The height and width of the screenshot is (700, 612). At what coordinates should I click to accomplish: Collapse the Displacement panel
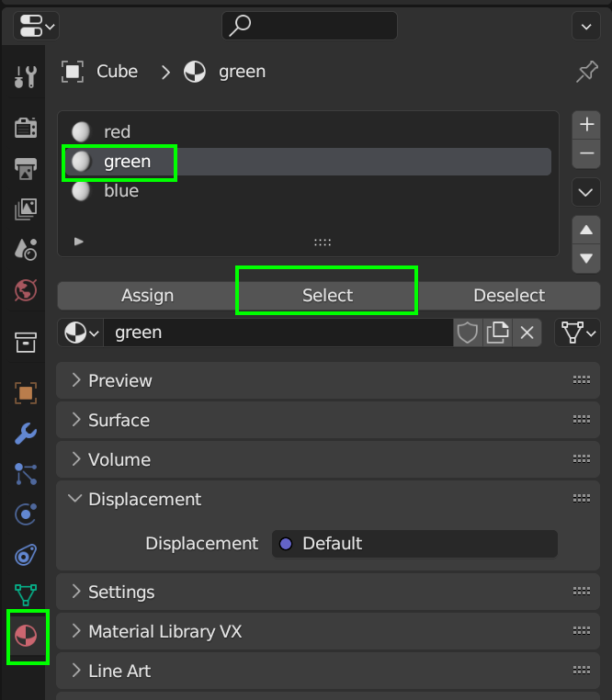tap(144, 499)
